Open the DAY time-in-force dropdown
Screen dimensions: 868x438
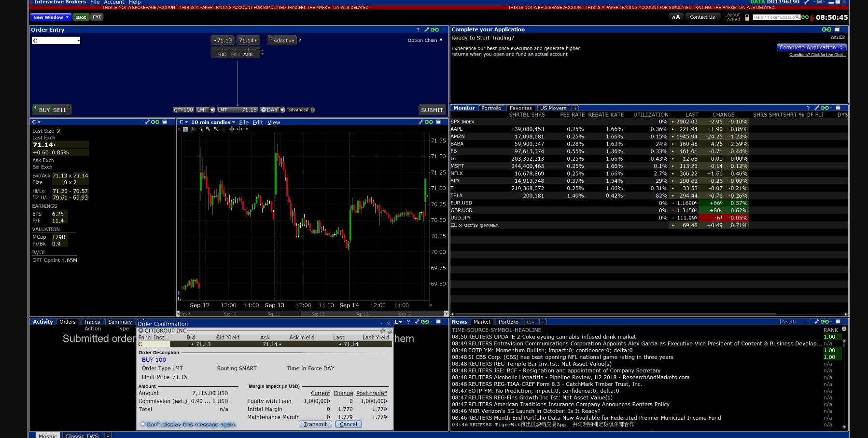272,110
